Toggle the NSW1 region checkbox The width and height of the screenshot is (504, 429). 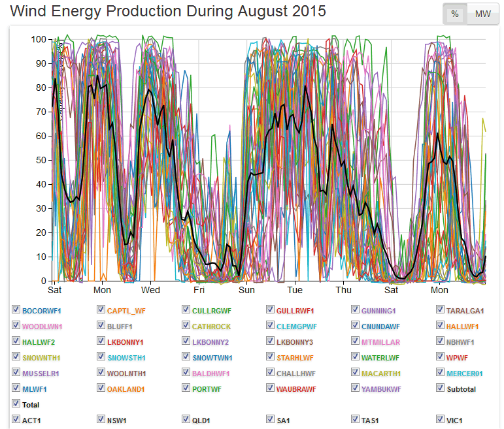101,419
